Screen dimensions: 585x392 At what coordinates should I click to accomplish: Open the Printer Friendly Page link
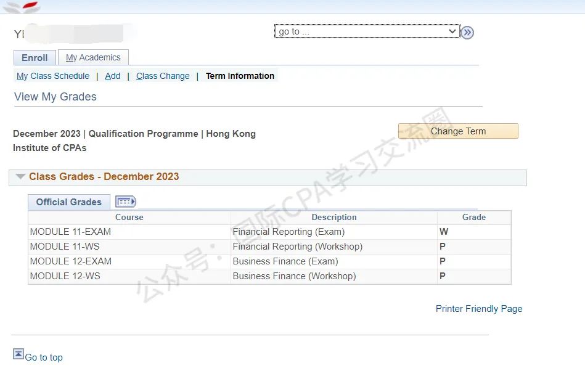click(479, 309)
